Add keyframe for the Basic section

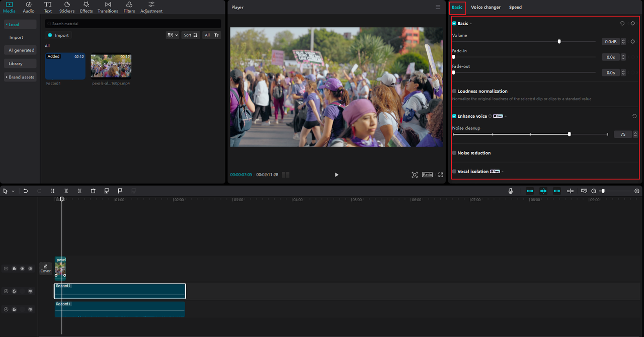pos(633,23)
